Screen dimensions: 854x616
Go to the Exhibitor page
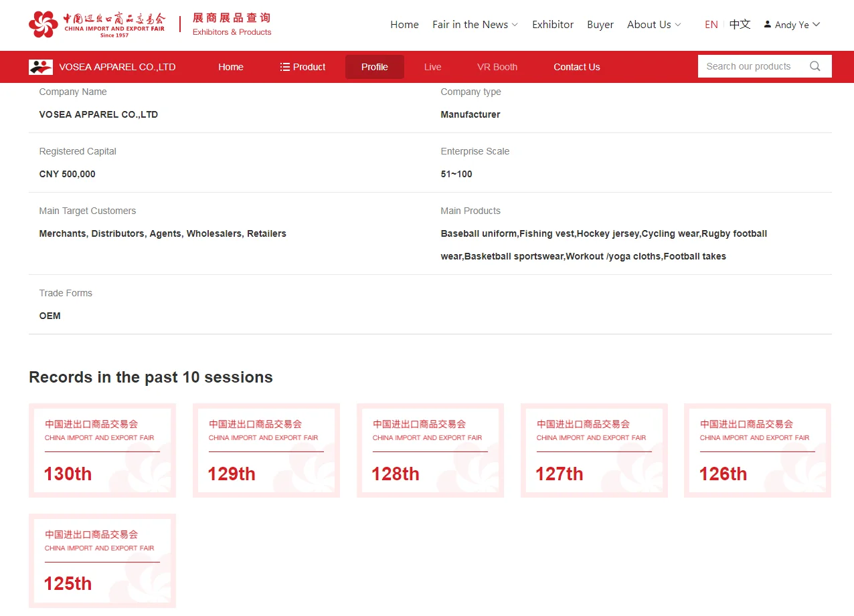click(552, 25)
